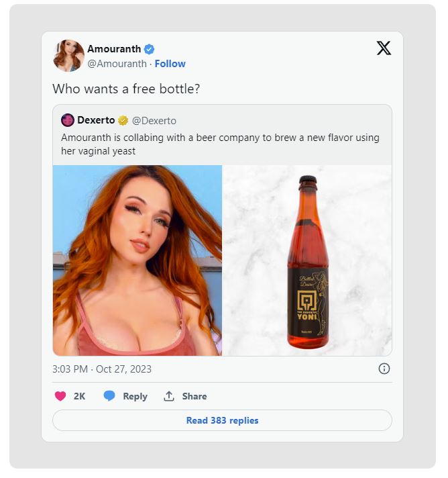Open the tweet timestamp Oct 27, 2023

coord(102,369)
